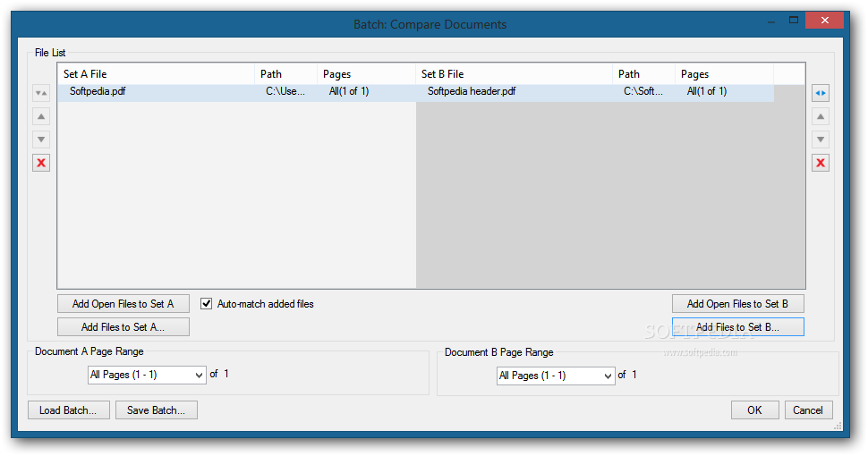Select Softpedia.pdf in Set A

98,91
